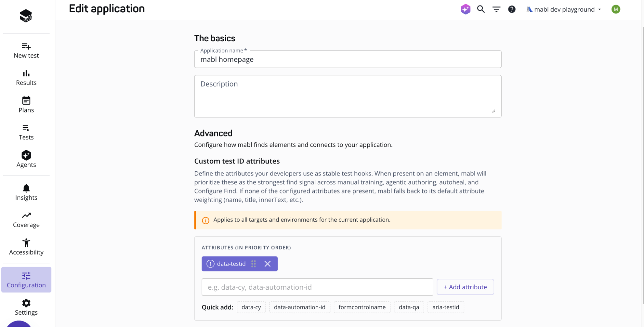
Task: Click the Description text area
Action: point(348,96)
